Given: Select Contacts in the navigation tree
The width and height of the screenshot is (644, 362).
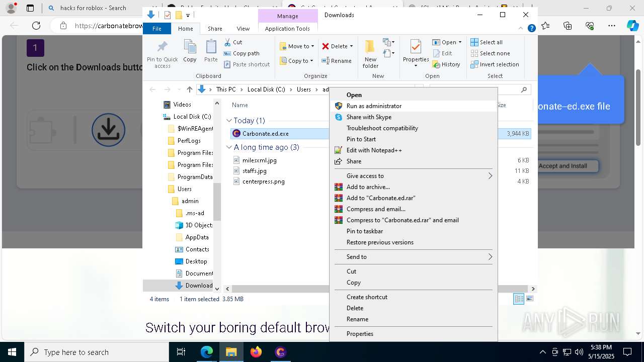Looking at the screenshot, I should 197,249.
